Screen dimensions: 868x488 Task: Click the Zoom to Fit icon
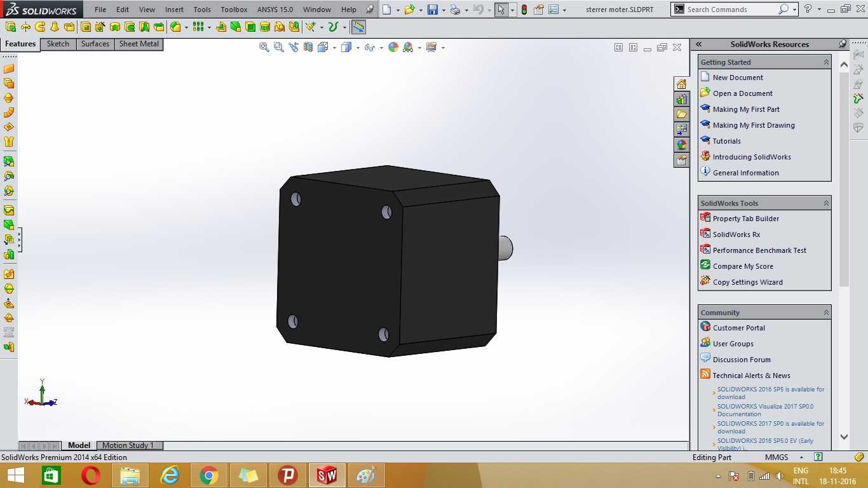[264, 47]
